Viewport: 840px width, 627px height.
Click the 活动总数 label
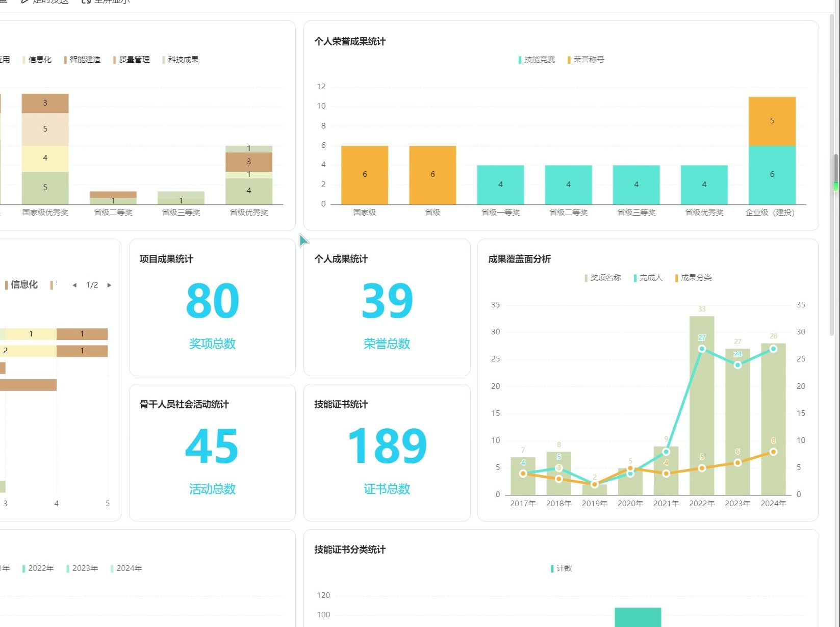[212, 489]
